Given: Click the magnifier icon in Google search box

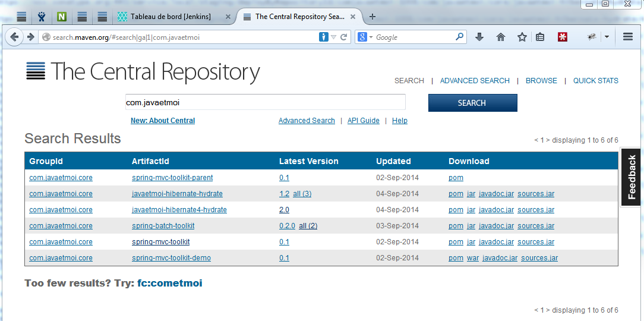Looking at the screenshot, I should pos(460,37).
